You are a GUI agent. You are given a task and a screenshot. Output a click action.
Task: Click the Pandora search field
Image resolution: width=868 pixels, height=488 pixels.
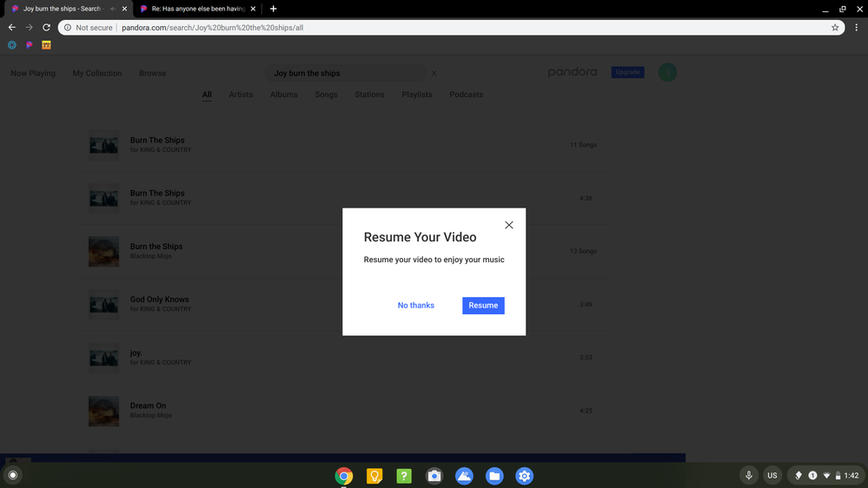(345, 73)
